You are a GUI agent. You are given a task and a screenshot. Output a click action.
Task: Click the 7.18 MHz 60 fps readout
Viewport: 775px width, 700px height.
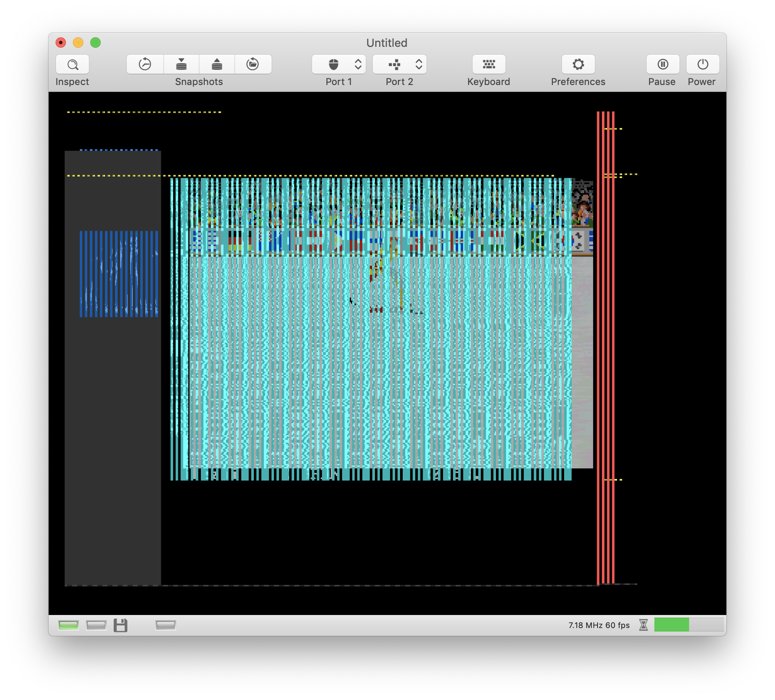(x=599, y=625)
